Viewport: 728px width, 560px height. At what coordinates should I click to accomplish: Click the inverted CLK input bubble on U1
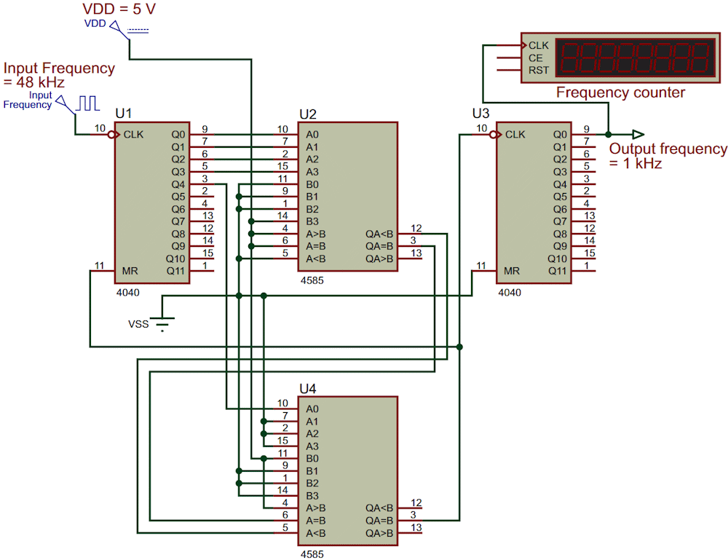(x=112, y=135)
